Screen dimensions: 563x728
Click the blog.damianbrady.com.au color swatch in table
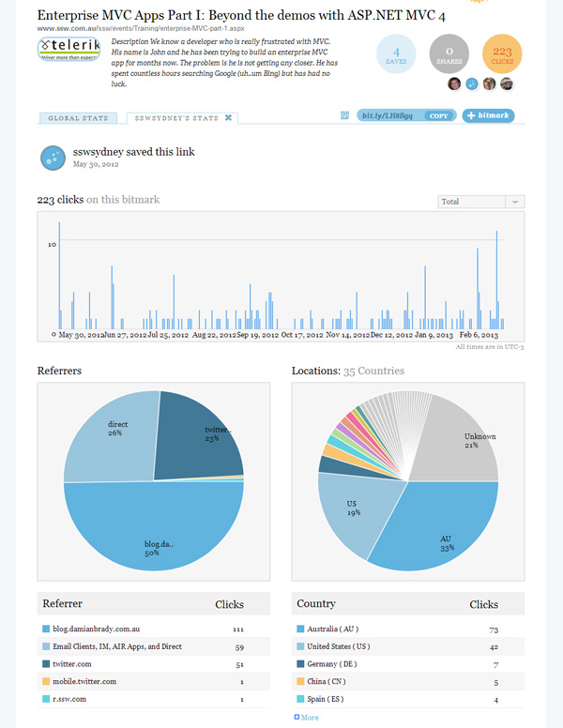46,628
